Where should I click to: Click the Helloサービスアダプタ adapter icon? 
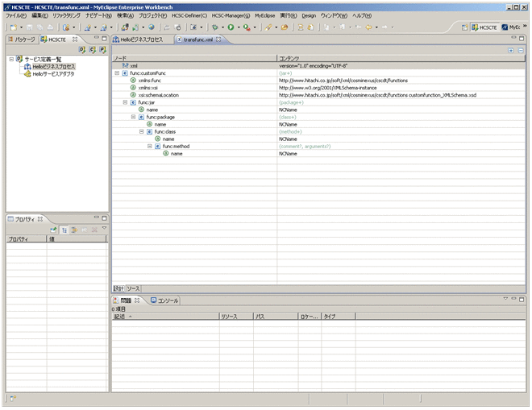tap(27, 73)
